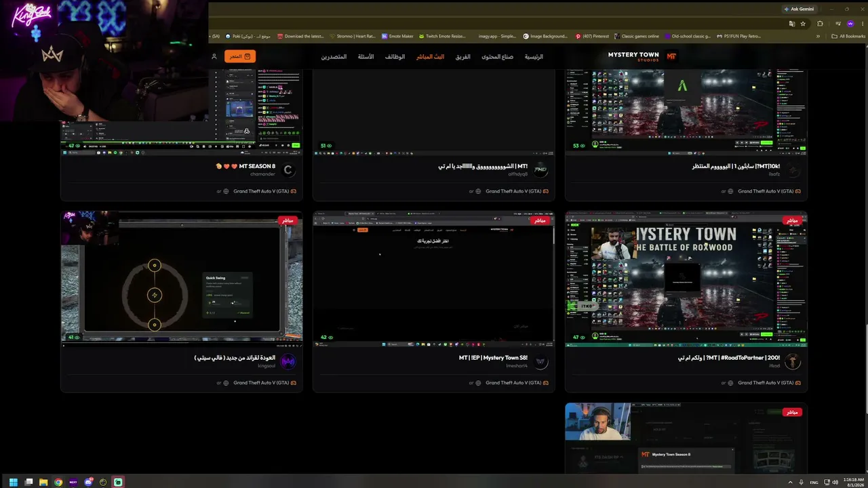
Task: Open the taskbar volume control
Action: 835,482
